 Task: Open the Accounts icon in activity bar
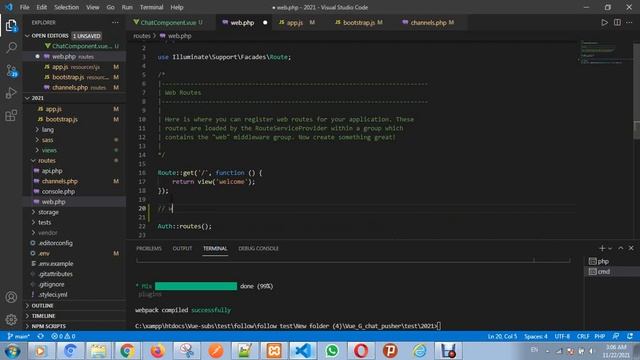coord(11,297)
